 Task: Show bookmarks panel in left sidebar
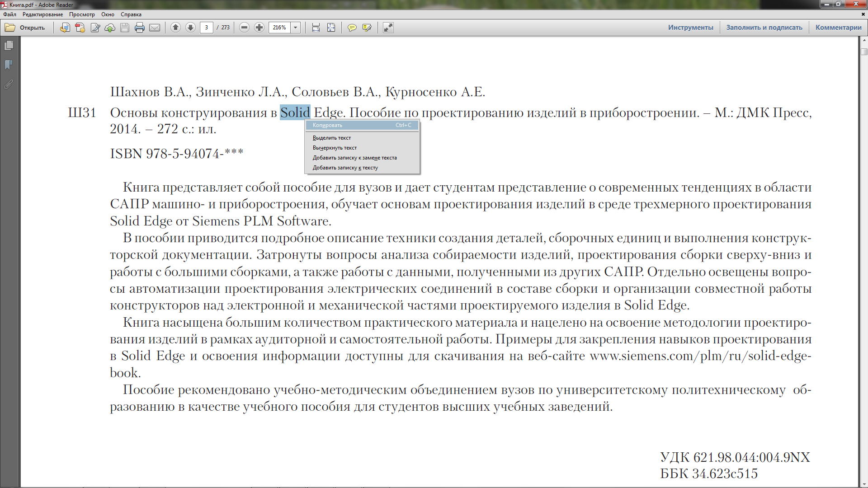(9, 65)
